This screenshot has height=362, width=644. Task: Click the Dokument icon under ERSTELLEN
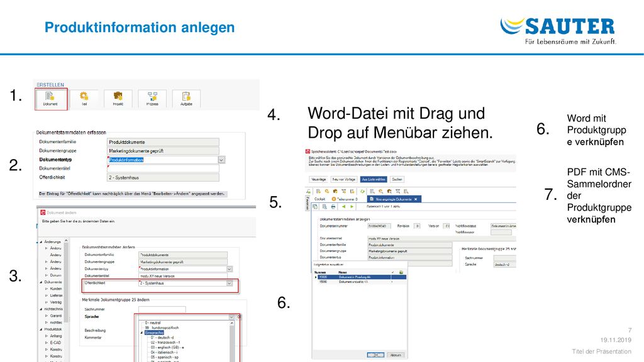tap(51, 99)
